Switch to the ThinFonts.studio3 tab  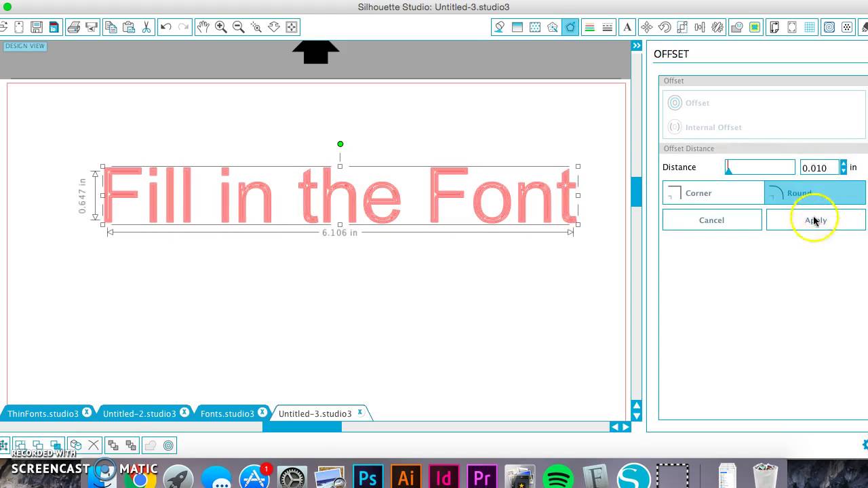click(43, 413)
